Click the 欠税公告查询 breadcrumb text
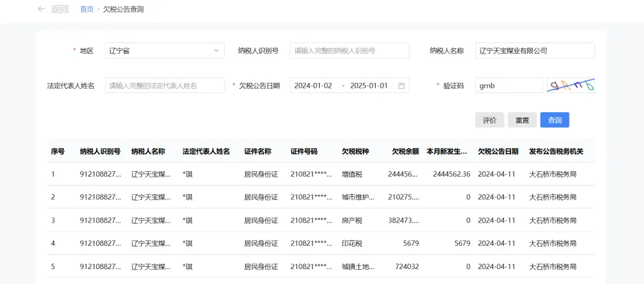644x284 pixels. click(123, 9)
